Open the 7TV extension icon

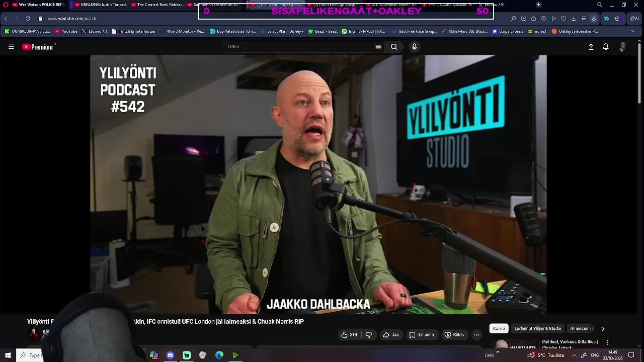click(x=606, y=19)
